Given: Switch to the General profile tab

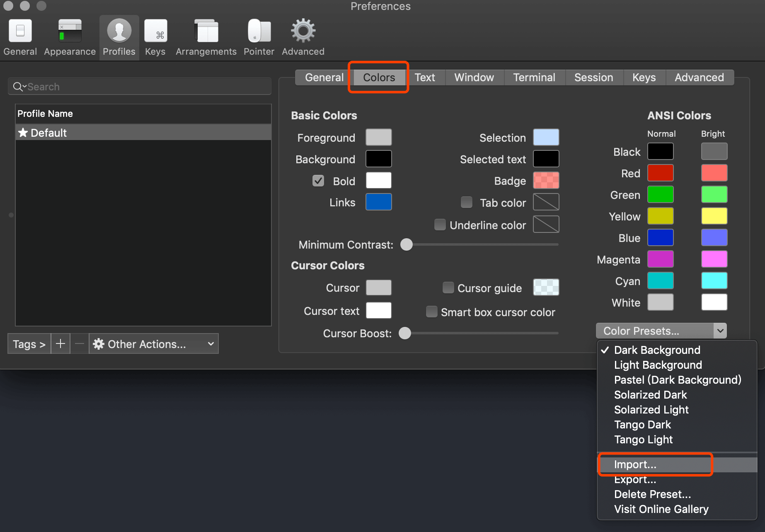Looking at the screenshot, I should 324,77.
